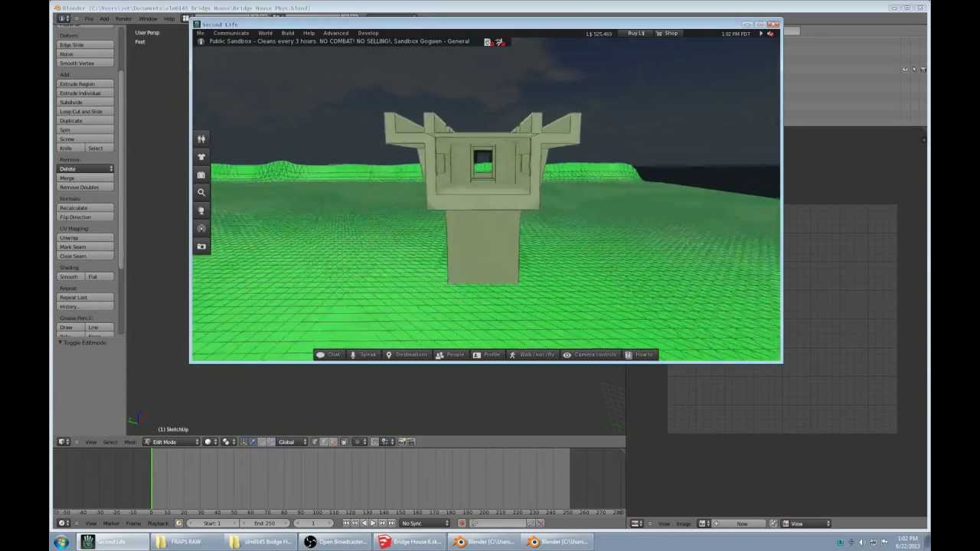Click the search magnifier icon in Second Life sidebar
The image size is (980, 551).
201,193
